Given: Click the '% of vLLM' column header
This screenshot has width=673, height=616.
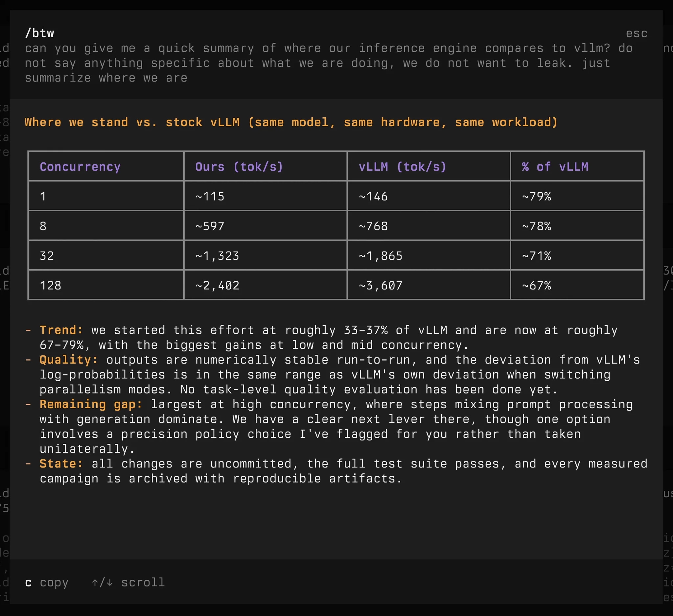Looking at the screenshot, I should point(555,167).
